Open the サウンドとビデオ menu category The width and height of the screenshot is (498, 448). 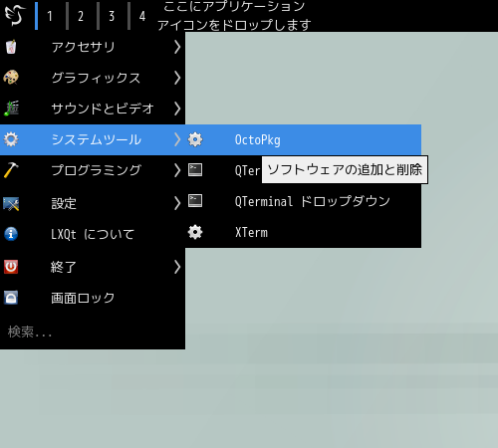click(x=93, y=109)
